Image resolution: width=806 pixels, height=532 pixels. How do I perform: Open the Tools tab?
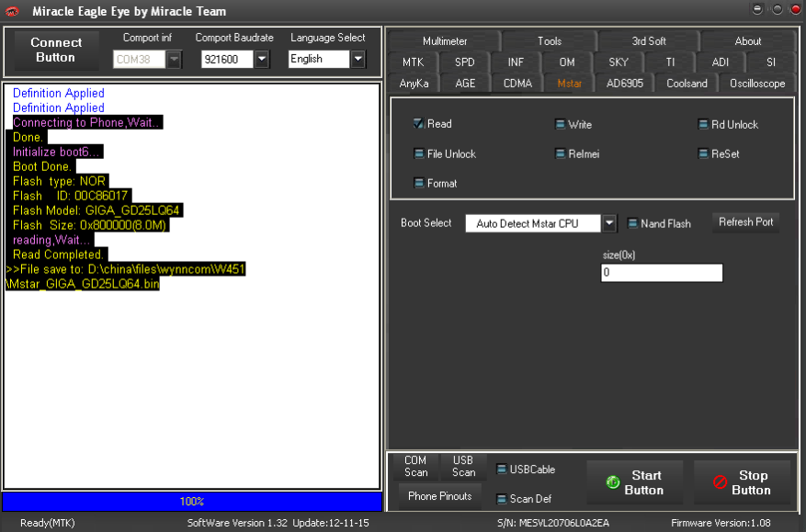coord(550,41)
